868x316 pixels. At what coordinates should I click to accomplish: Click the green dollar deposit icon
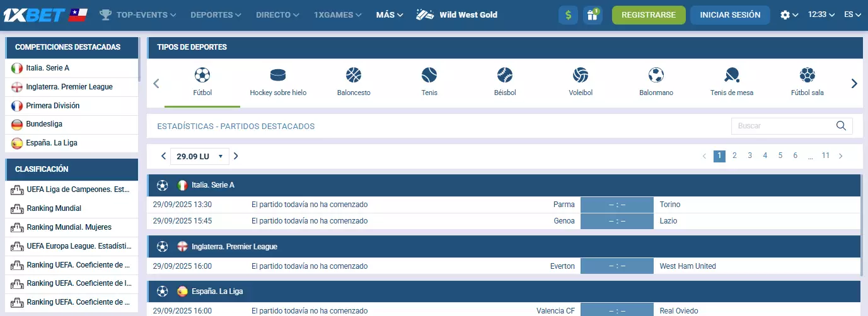click(x=568, y=15)
